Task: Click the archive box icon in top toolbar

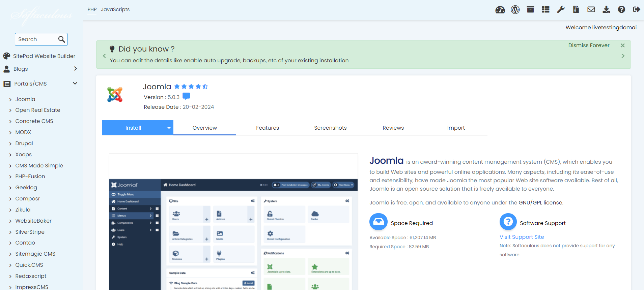Action: (530, 9)
